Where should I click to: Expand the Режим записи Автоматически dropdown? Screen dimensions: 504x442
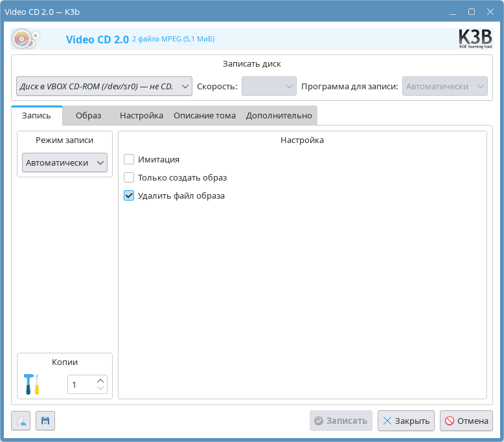point(65,163)
